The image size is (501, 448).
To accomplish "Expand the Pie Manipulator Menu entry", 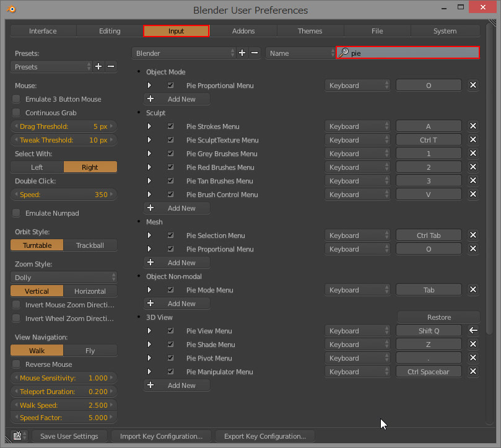I will (x=149, y=372).
